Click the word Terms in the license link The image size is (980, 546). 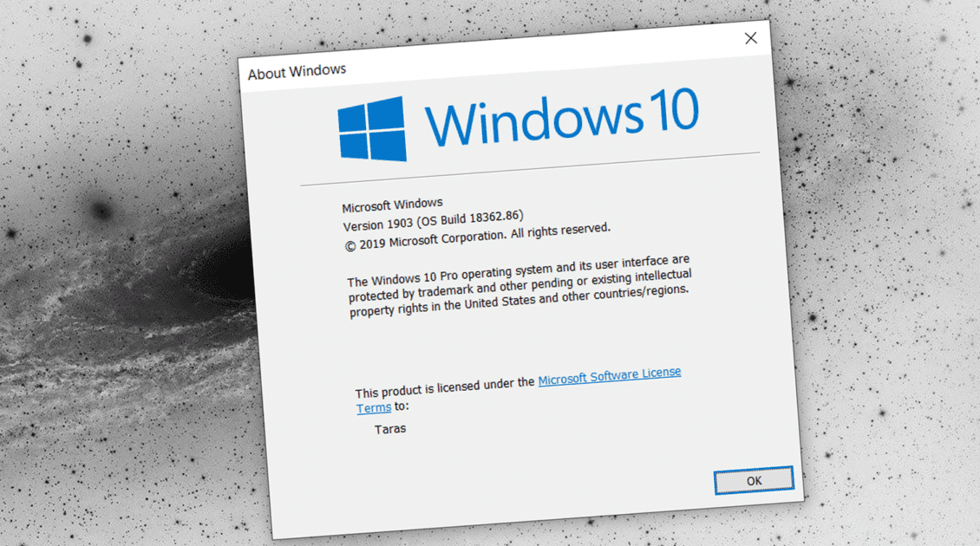pos(373,408)
